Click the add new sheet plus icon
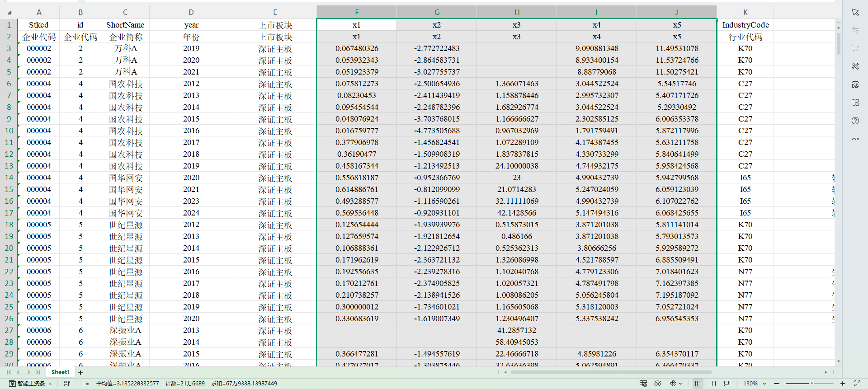The image size is (868, 389). tap(80, 373)
